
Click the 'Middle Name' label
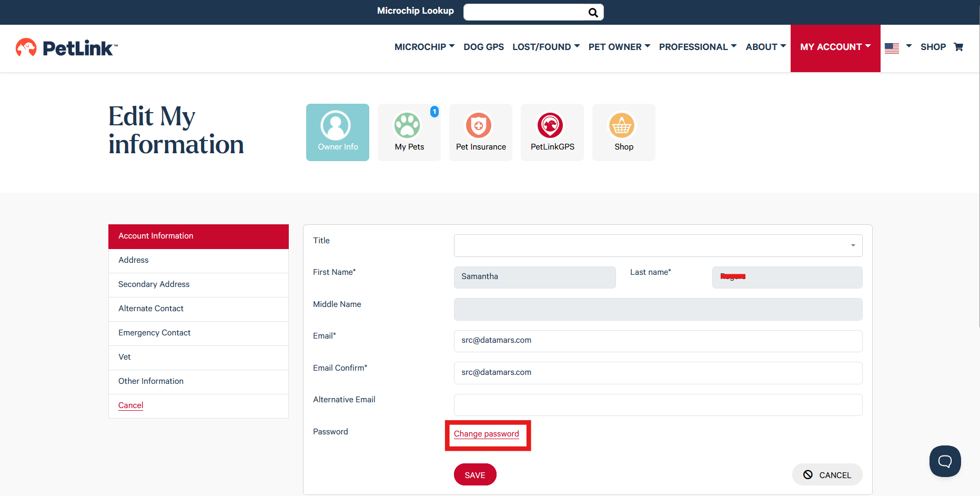tap(337, 304)
